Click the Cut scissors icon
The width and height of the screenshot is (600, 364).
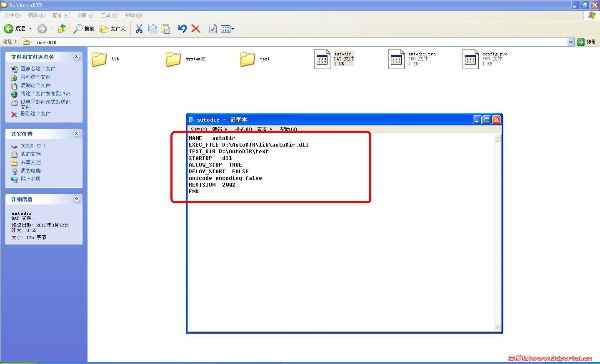click(139, 29)
